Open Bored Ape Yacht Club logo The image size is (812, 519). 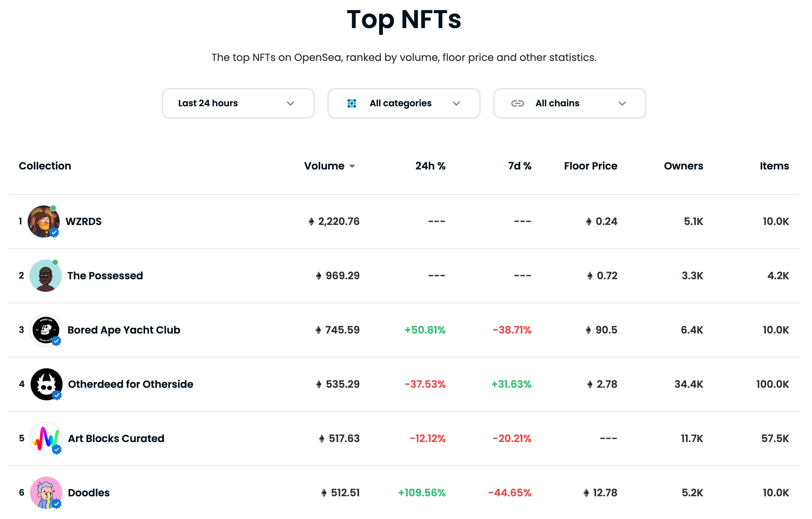pyautogui.click(x=46, y=330)
